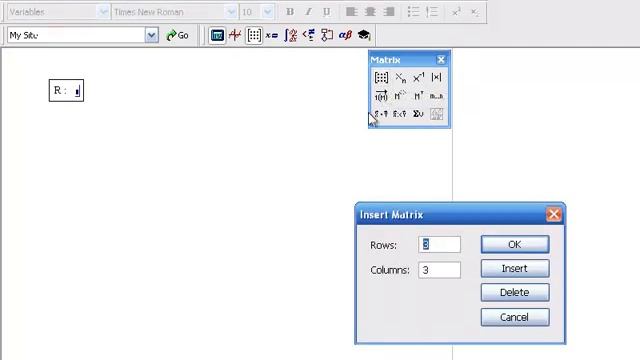Open the font size 10 dropdown

coord(268,12)
